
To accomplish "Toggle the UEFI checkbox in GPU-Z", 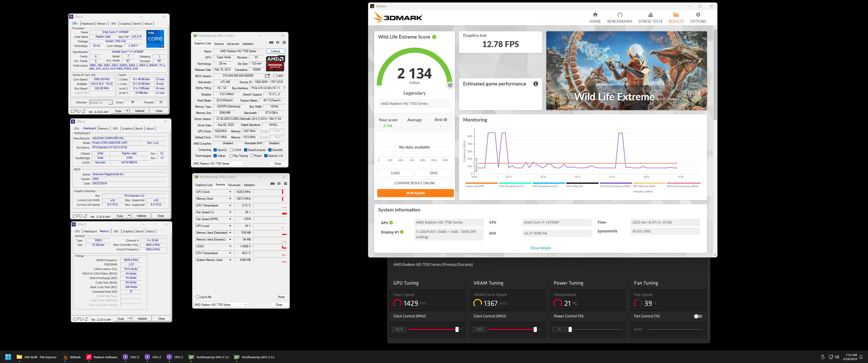I will (x=275, y=76).
